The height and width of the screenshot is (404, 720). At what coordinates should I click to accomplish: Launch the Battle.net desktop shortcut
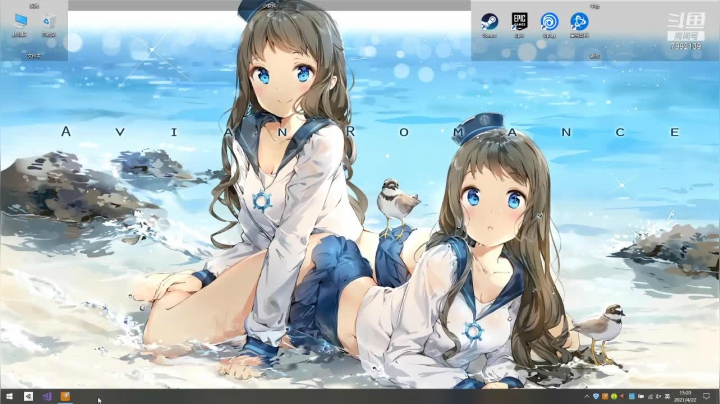pos(579,25)
